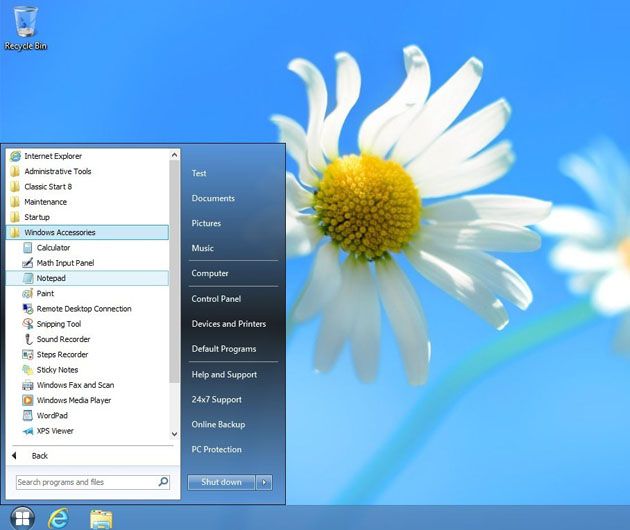Select the Windows Media Player label
Image resolution: width=630 pixels, height=530 pixels.
tap(74, 400)
